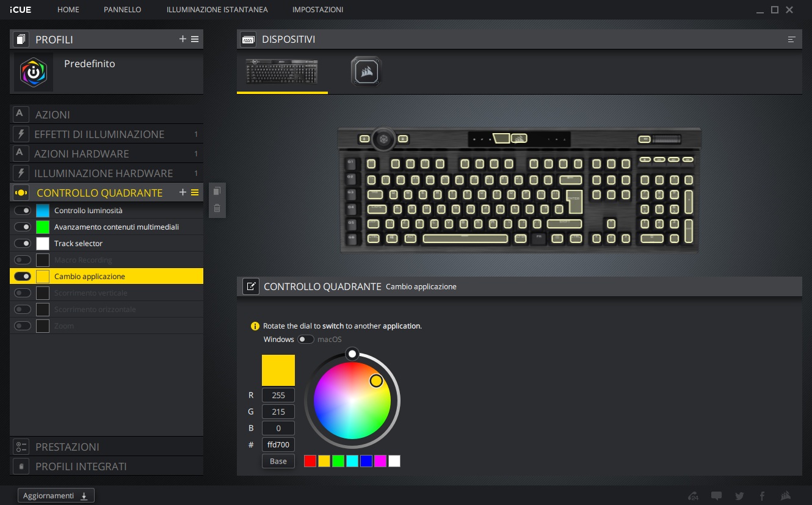Click the Azioni section icon
812x505 pixels.
click(21, 114)
